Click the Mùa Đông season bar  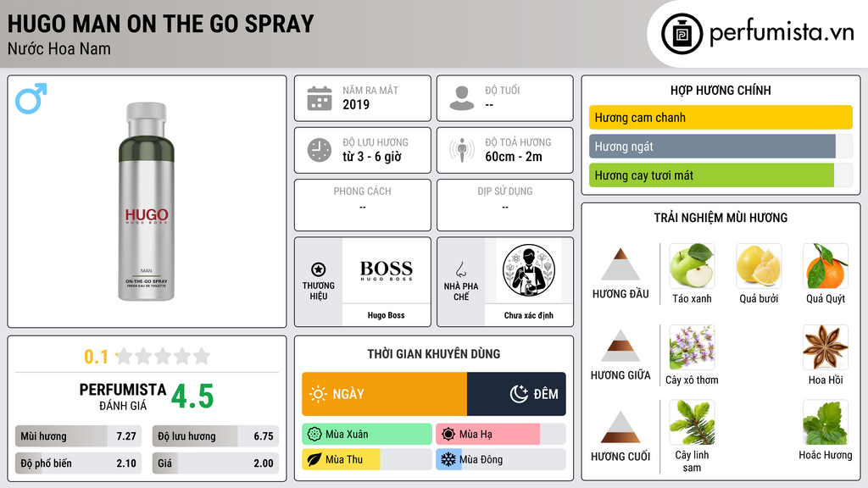[x=500, y=459]
